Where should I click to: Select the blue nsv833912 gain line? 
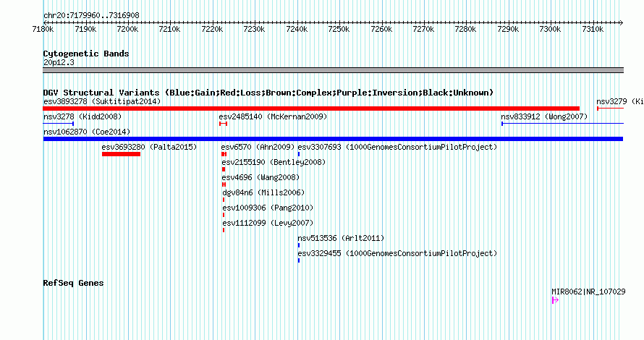point(562,124)
